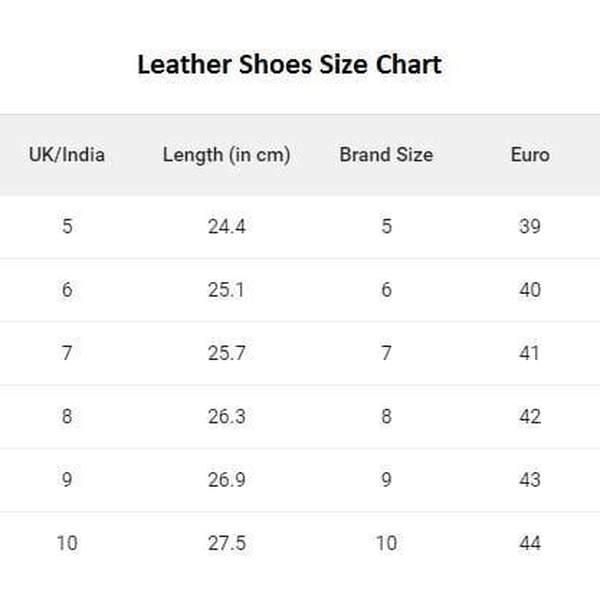Select Euro size 43 cell
Image resolution: width=600 pixels, height=600 pixels.
pyautogui.click(x=529, y=480)
